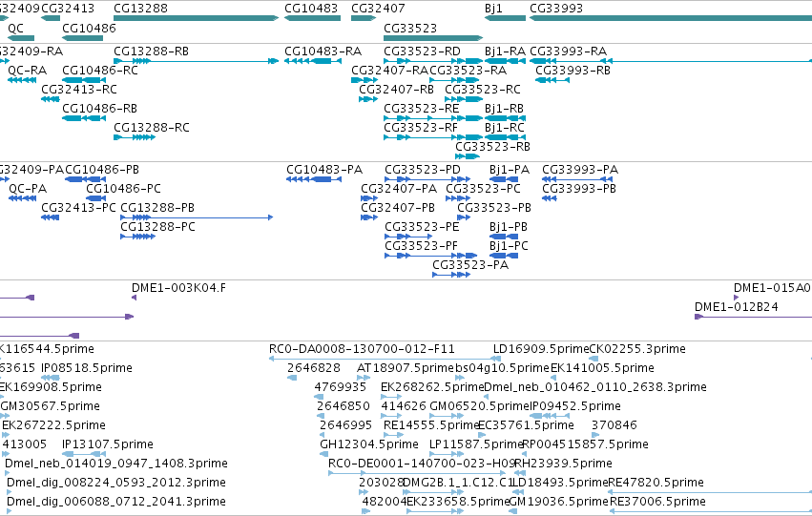Viewport: 812px width, 516px height.
Task: Select the 4769935 EST label
Action: pyautogui.click(x=341, y=387)
